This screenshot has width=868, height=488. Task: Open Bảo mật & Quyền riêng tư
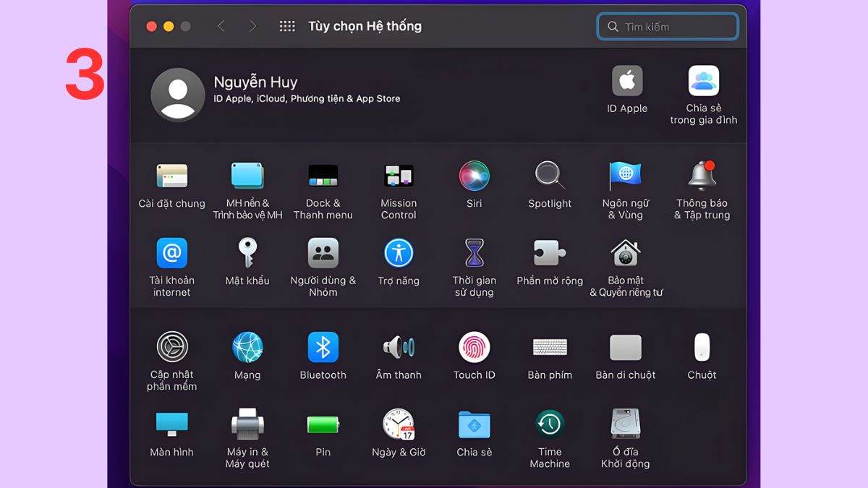coord(626,253)
